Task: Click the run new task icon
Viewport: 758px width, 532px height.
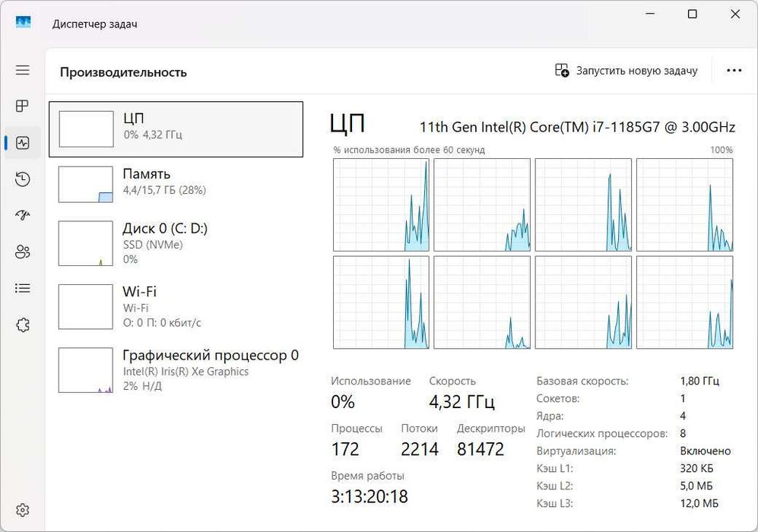Action: [x=562, y=71]
